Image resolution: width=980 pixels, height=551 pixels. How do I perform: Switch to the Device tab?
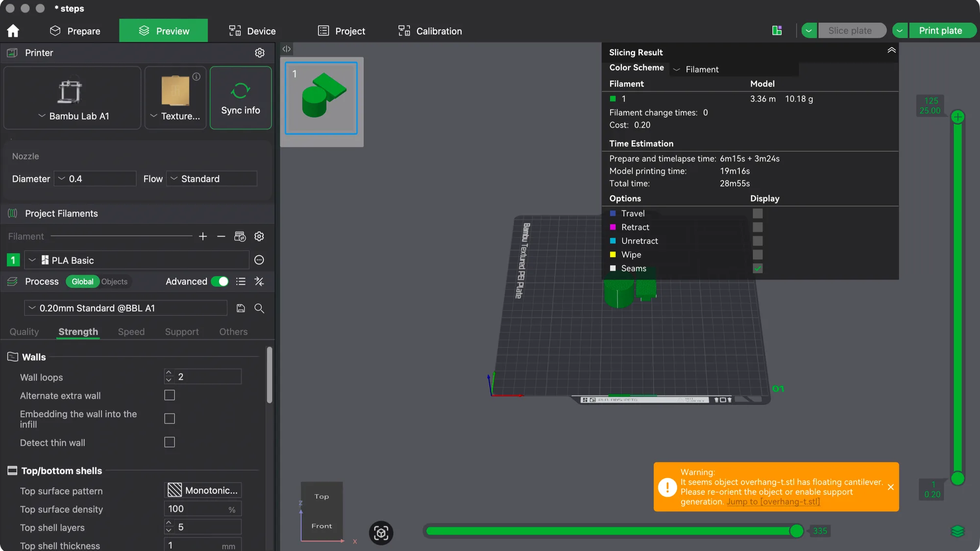pos(252,31)
